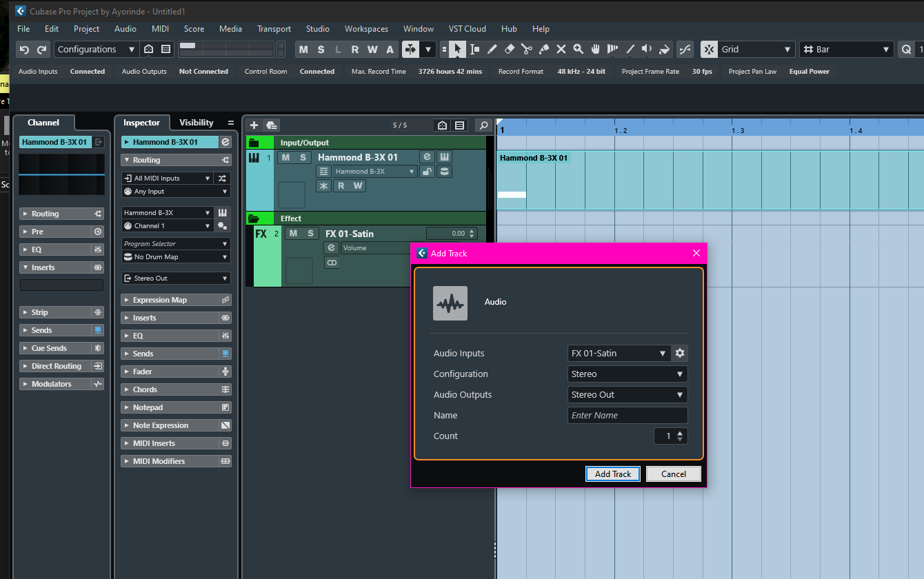Viewport: 924px width, 579px height.
Task: Pick the Play speaker tool
Action: [x=647, y=50]
